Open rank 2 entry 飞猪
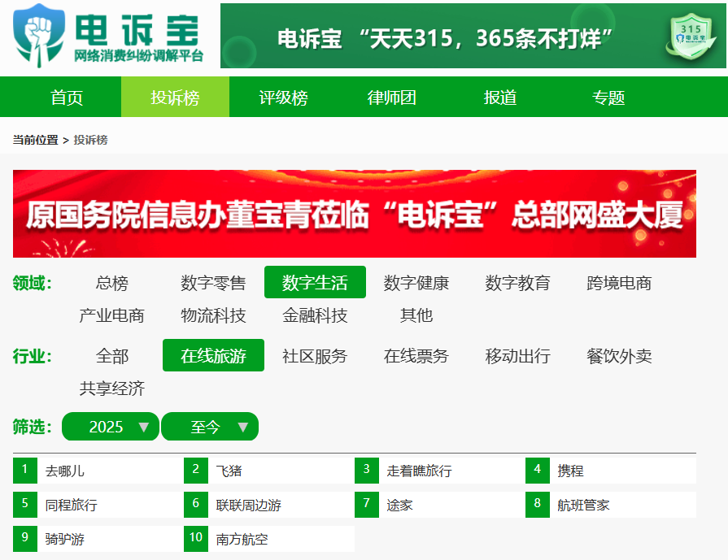Viewport: 728px width, 560px height. pyautogui.click(x=268, y=471)
